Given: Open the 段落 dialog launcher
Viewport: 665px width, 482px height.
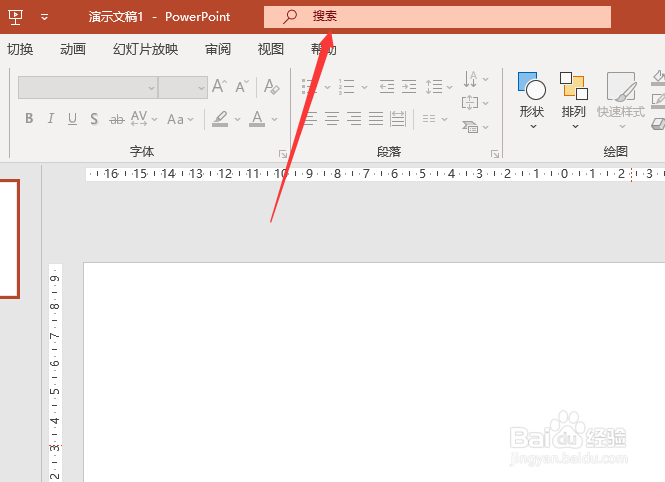Looking at the screenshot, I should (495, 154).
